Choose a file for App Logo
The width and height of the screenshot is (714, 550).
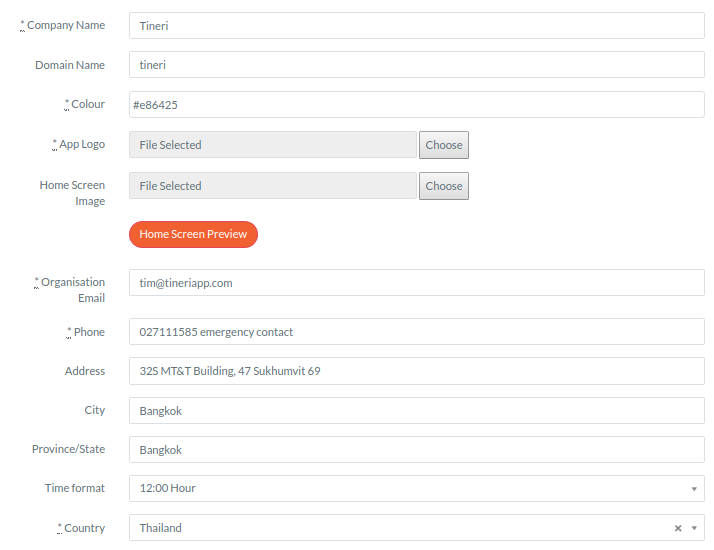[x=444, y=145]
